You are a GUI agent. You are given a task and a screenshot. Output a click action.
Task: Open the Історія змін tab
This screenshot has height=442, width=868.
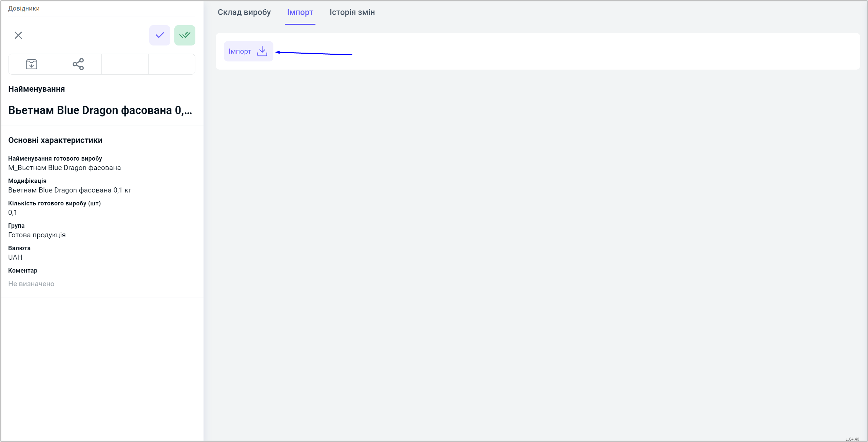point(352,12)
